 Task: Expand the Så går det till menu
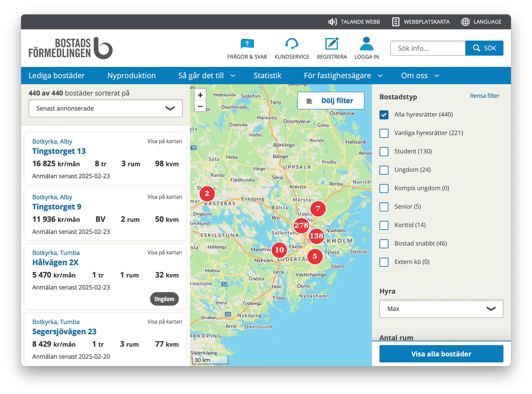pos(206,76)
